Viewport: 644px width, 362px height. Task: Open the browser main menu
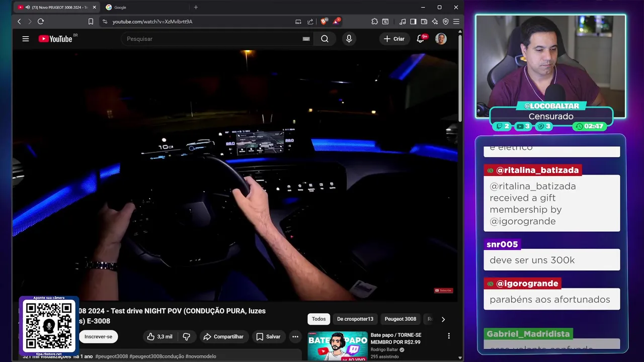[x=456, y=22]
